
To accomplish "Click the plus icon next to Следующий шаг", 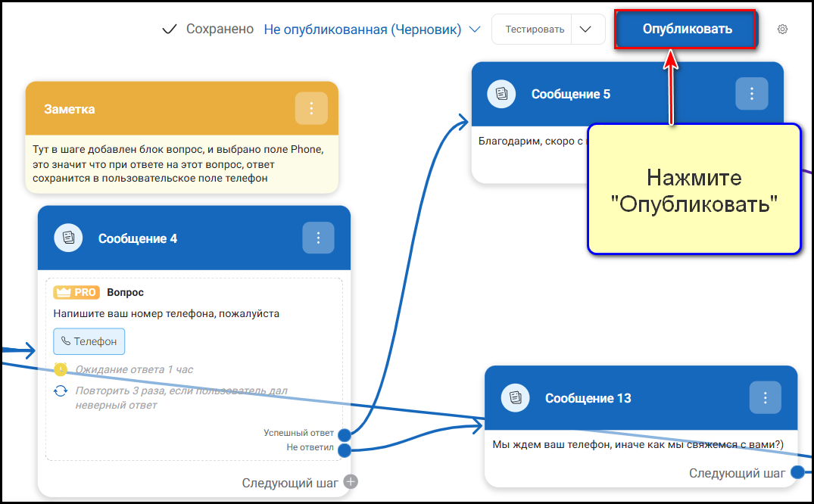I will click(350, 482).
